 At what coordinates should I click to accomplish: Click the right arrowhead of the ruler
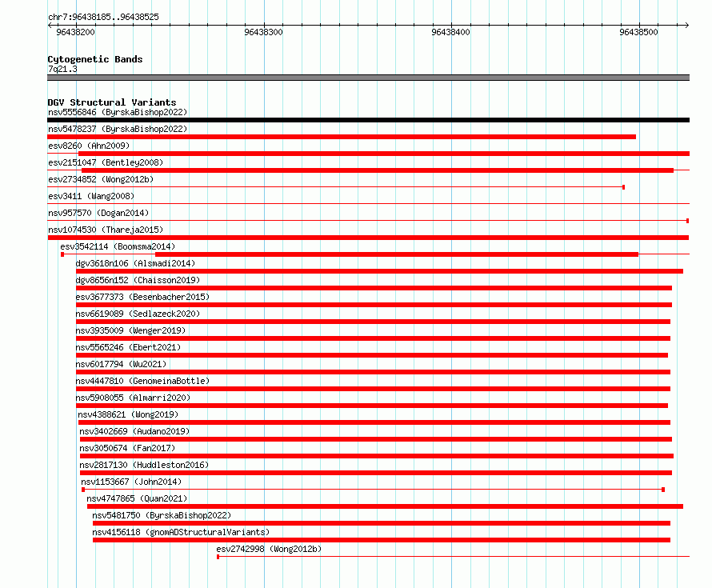click(x=687, y=25)
